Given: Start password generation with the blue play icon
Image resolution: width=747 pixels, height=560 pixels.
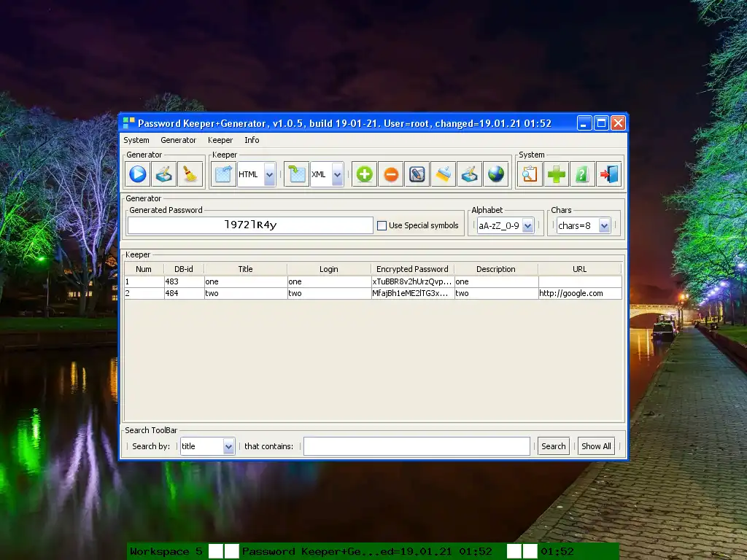Looking at the screenshot, I should click(138, 174).
